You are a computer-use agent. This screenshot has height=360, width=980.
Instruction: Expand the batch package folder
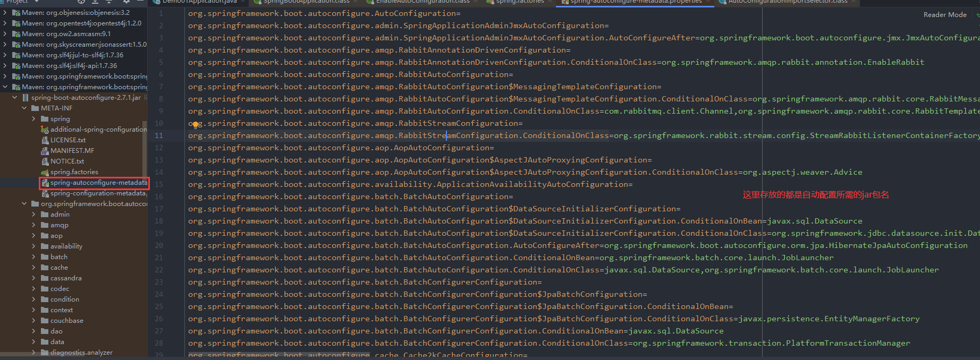(34, 257)
